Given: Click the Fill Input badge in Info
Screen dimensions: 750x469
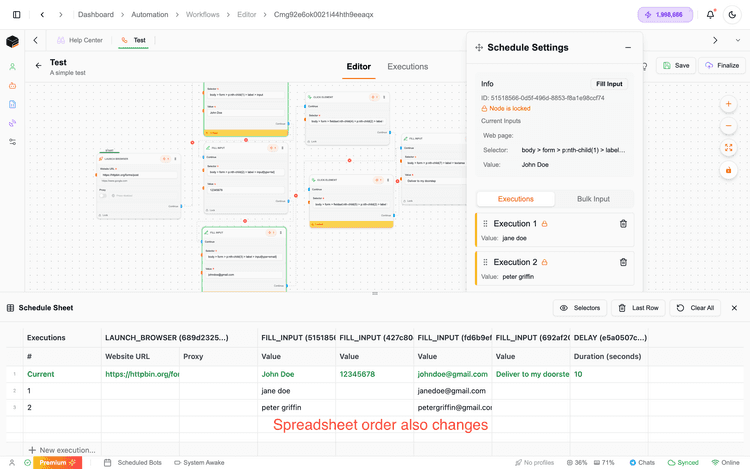Looking at the screenshot, I should 609,84.
